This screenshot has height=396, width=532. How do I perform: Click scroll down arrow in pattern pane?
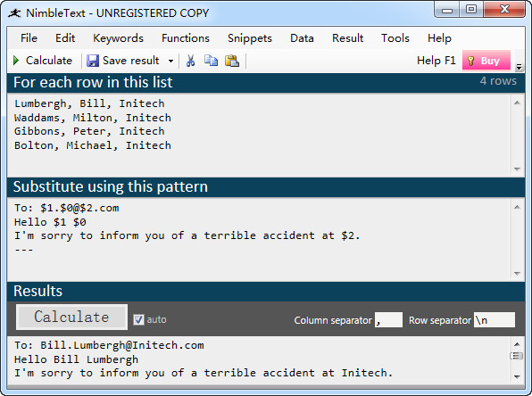[x=517, y=273]
